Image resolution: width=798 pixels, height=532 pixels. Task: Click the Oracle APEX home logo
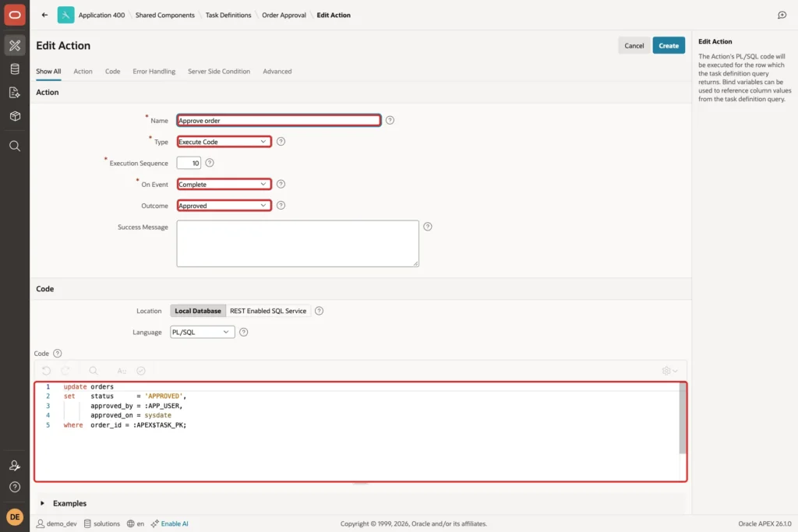[15, 15]
